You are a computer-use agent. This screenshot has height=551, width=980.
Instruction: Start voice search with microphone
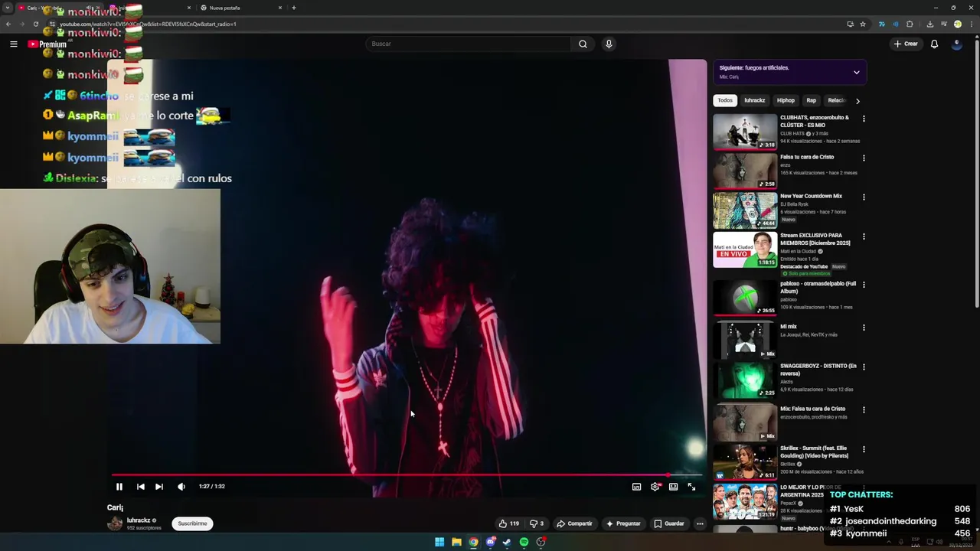[609, 44]
